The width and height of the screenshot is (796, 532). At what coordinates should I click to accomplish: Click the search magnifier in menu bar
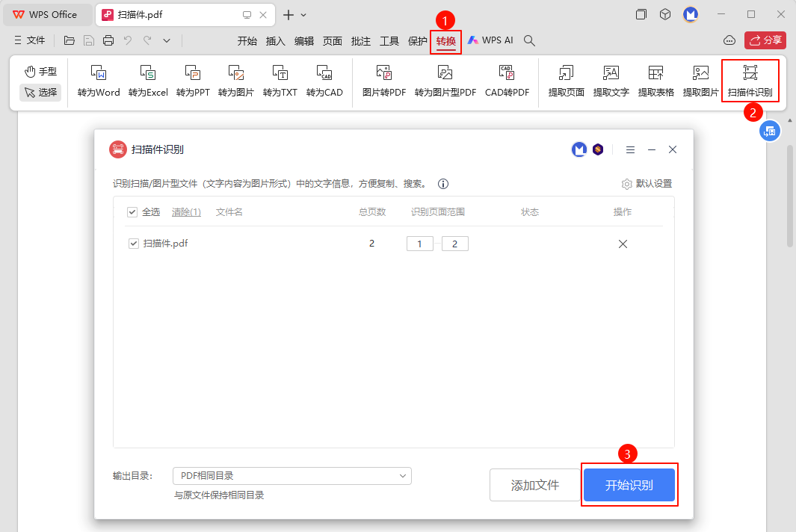[529, 40]
